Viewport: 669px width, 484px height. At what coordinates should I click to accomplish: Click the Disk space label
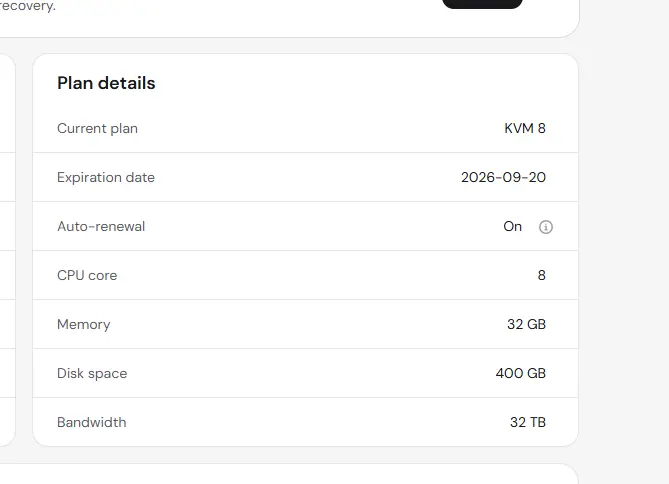pos(92,374)
